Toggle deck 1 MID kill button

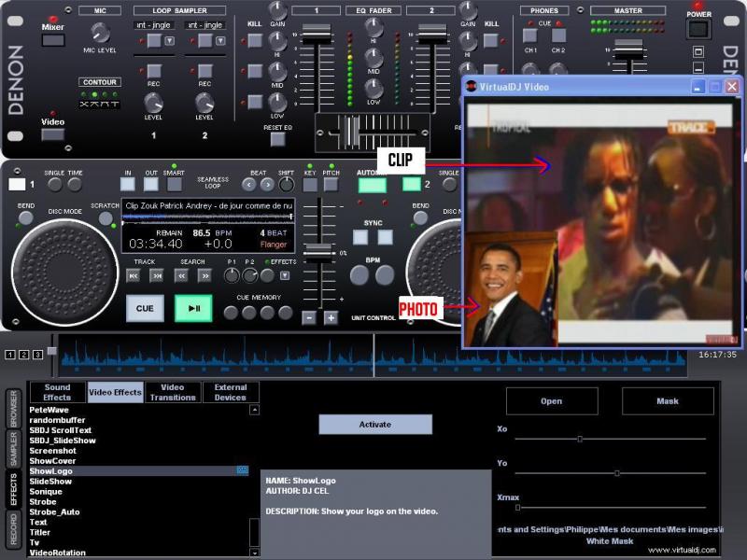pyautogui.click(x=255, y=72)
